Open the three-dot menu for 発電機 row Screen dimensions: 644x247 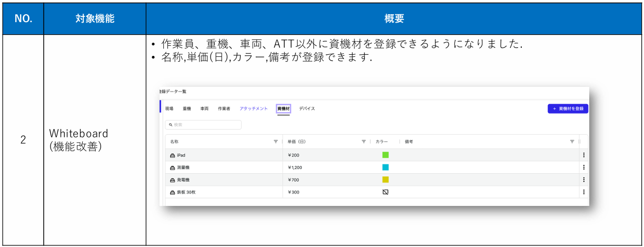pos(583,180)
